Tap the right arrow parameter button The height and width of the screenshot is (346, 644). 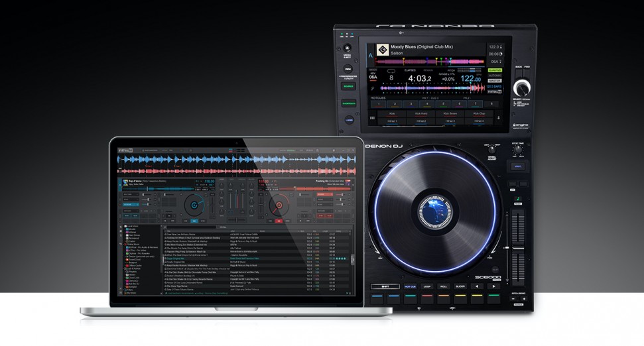(493, 286)
